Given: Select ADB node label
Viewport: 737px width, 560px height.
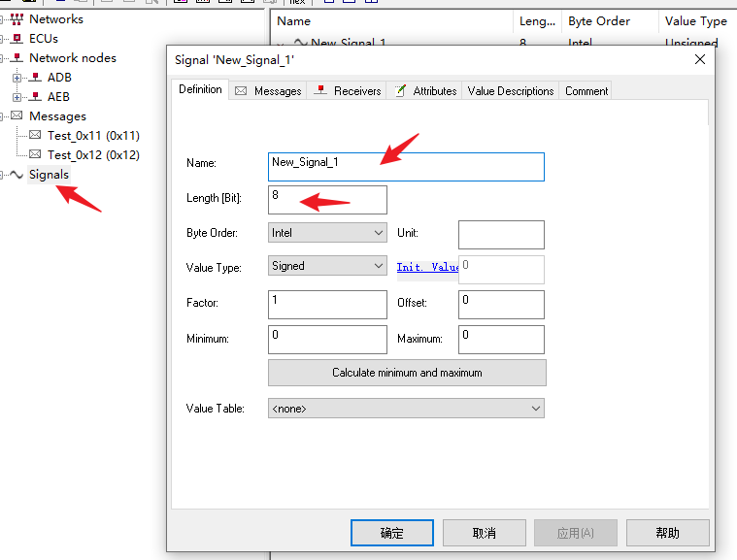Looking at the screenshot, I should point(59,77).
